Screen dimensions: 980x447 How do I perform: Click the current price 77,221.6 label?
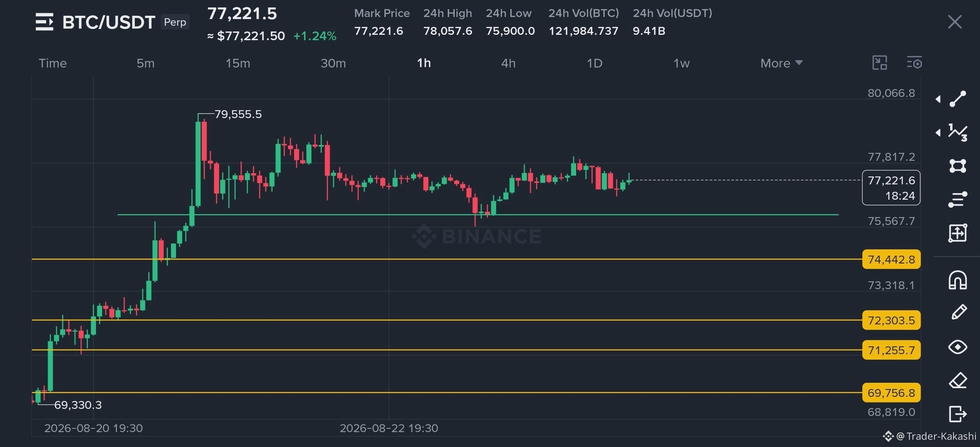click(891, 188)
